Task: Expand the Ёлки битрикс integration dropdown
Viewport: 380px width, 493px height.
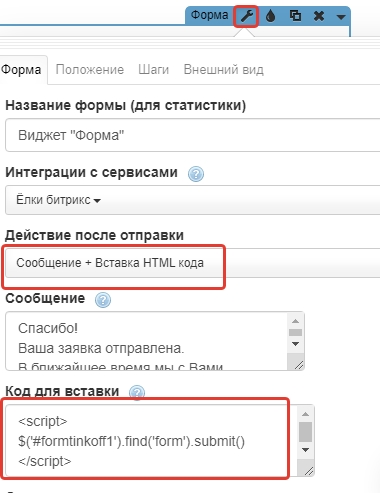Action: [193, 200]
